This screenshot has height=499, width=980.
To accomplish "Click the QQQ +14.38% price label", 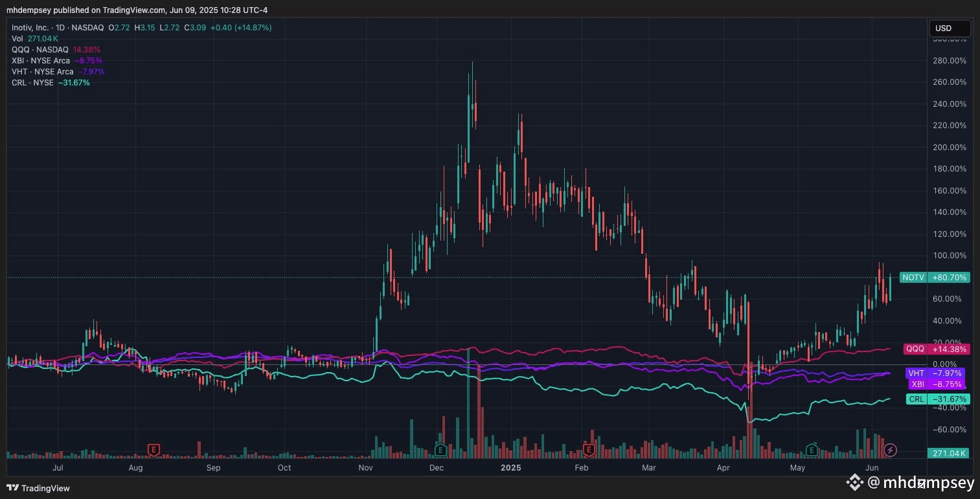I will [937, 349].
